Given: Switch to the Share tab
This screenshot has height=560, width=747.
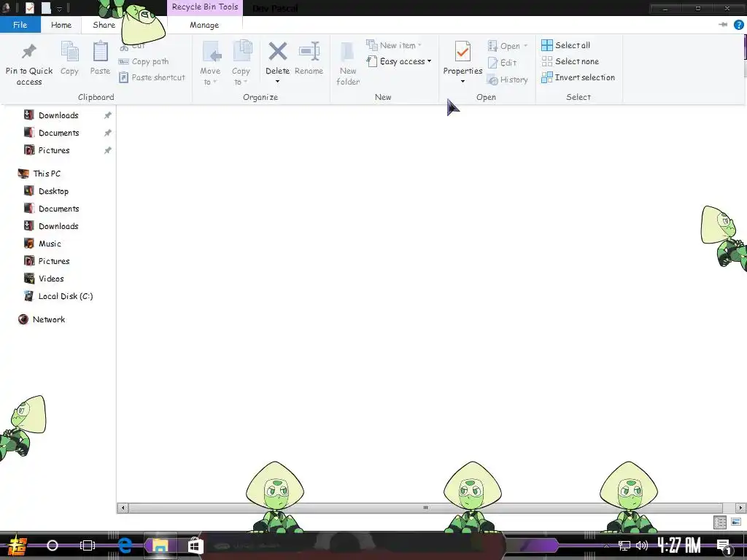Looking at the screenshot, I should pyautogui.click(x=104, y=25).
